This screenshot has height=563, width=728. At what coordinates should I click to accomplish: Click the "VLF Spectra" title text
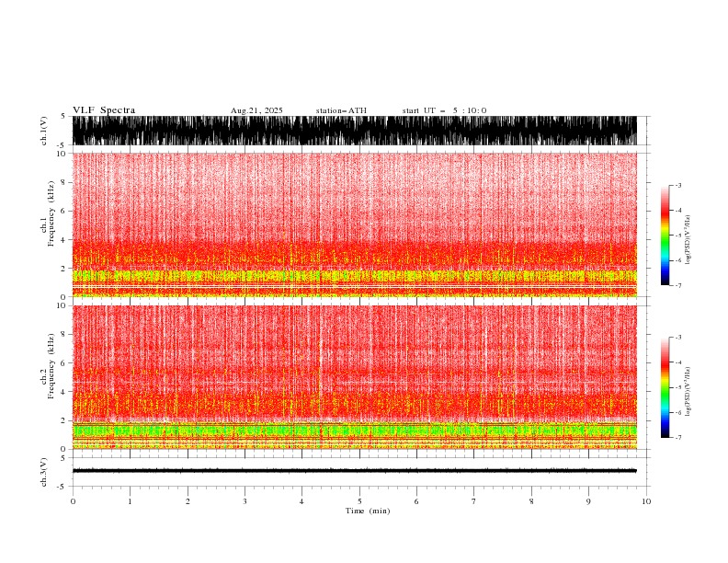pyautogui.click(x=104, y=110)
